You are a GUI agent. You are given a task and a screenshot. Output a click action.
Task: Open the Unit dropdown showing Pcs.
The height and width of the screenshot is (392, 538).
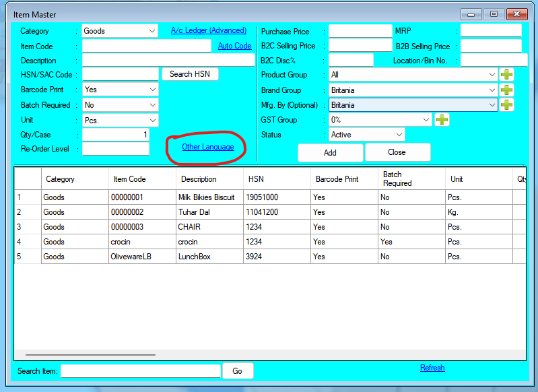(120, 120)
